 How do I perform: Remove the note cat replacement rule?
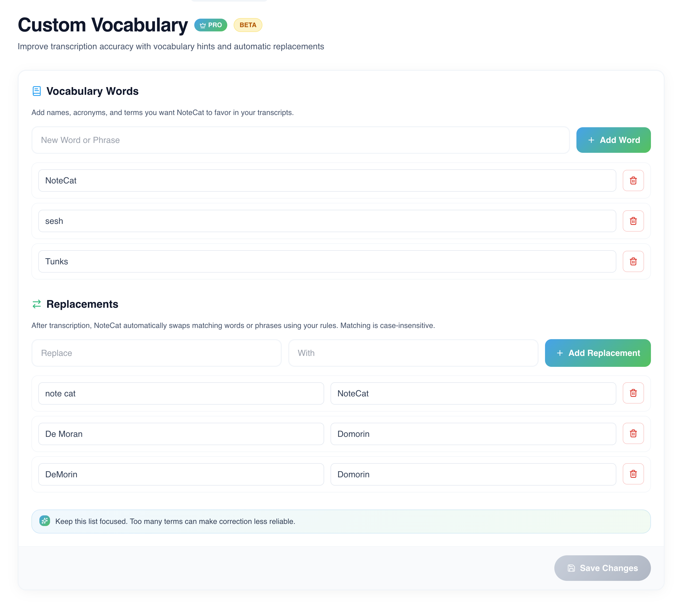click(633, 393)
